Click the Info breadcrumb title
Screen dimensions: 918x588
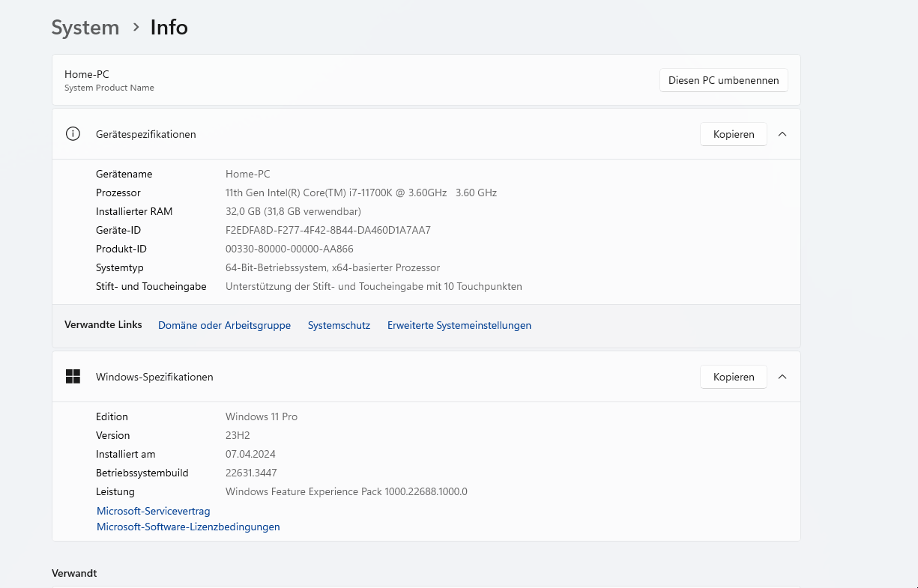point(169,28)
